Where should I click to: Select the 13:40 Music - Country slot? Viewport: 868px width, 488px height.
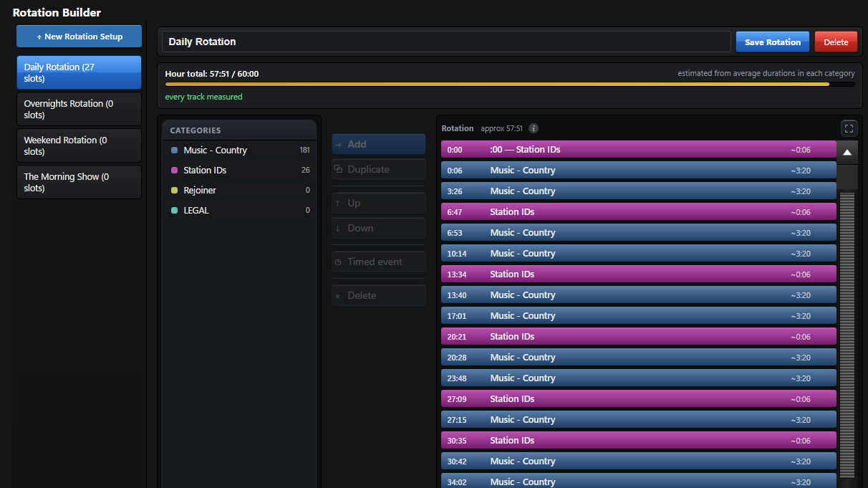coord(639,295)
